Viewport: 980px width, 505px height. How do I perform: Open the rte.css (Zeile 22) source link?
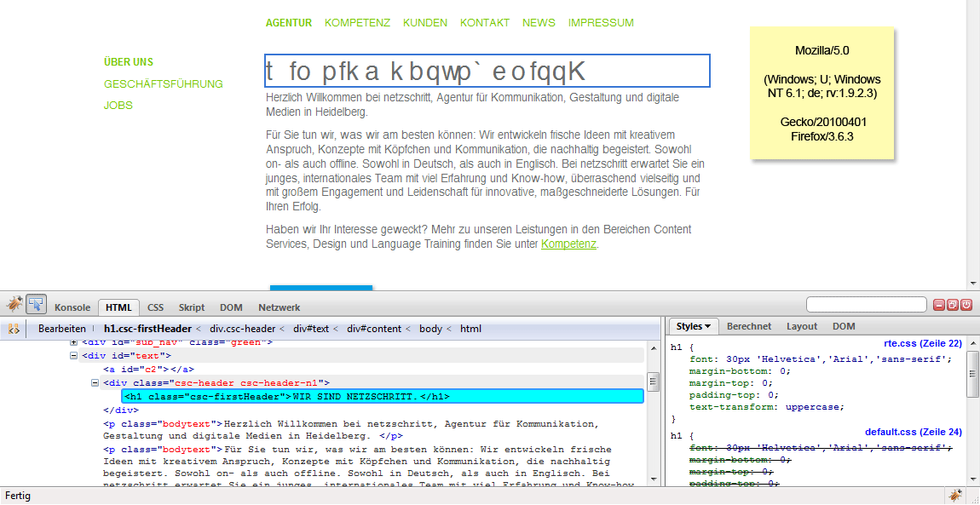point(923,343)
